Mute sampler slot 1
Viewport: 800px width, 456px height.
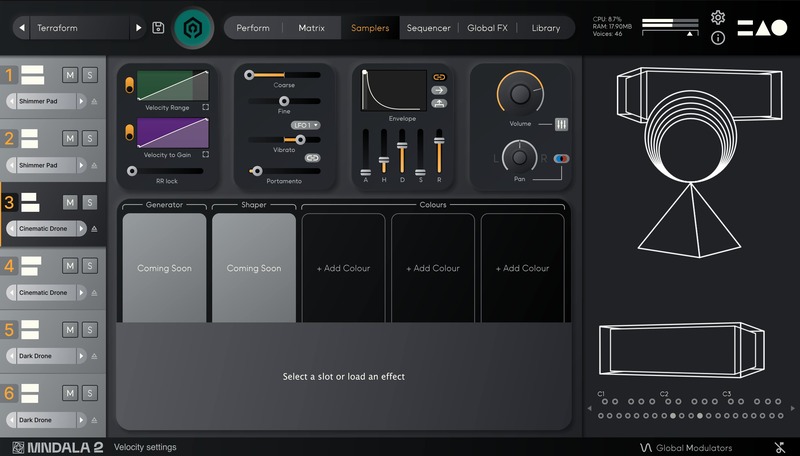point(70,75)
